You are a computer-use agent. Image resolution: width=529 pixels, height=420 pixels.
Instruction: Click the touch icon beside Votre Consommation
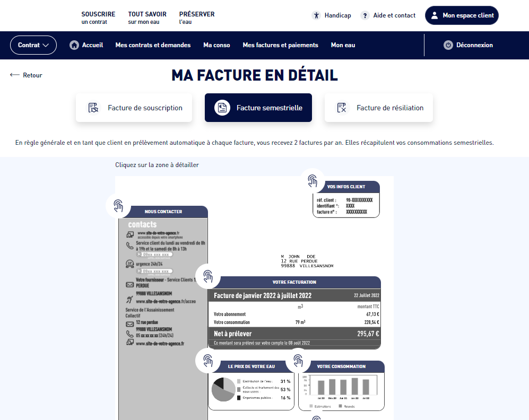(298, 361)
